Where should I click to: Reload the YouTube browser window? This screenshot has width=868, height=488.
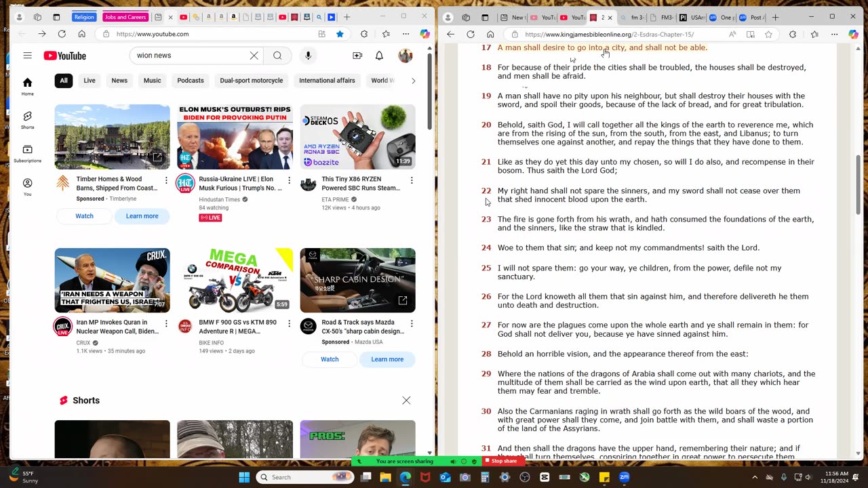pos(62,34)
